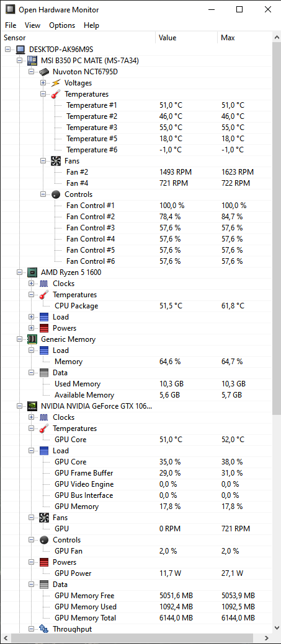Click the horizontal scrollbar left arrow

pyautogui.click(x=4, y=638)
